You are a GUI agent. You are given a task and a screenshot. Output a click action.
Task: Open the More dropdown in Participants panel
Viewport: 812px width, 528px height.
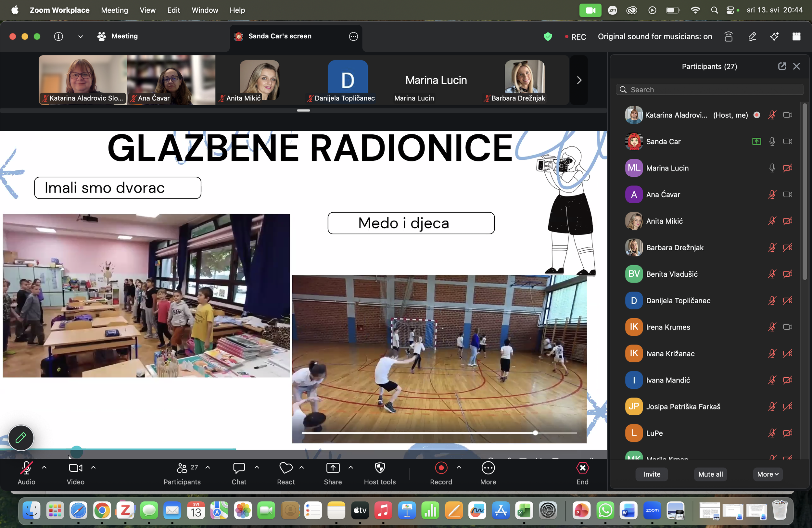pyautogui.click(x=768, y=474)
